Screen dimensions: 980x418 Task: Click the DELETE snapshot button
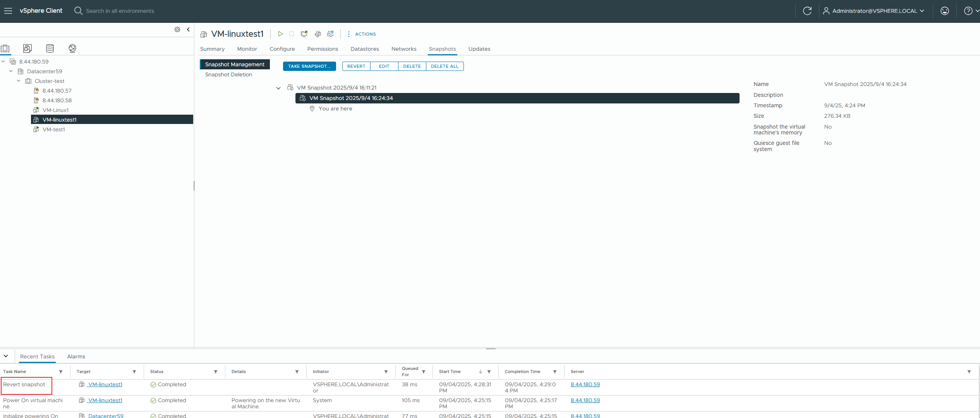(412, 66)
